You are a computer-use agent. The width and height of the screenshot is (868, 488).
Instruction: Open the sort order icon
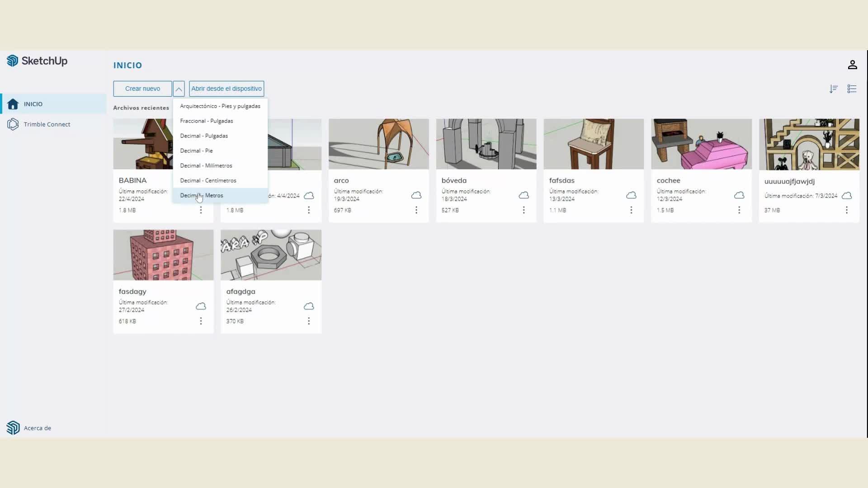click(834, 89)
